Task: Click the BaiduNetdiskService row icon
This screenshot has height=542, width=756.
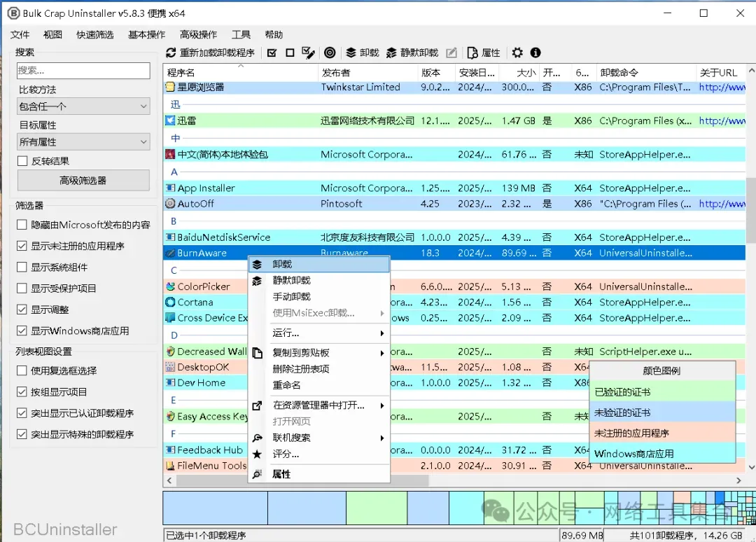Action: (170, 237)
